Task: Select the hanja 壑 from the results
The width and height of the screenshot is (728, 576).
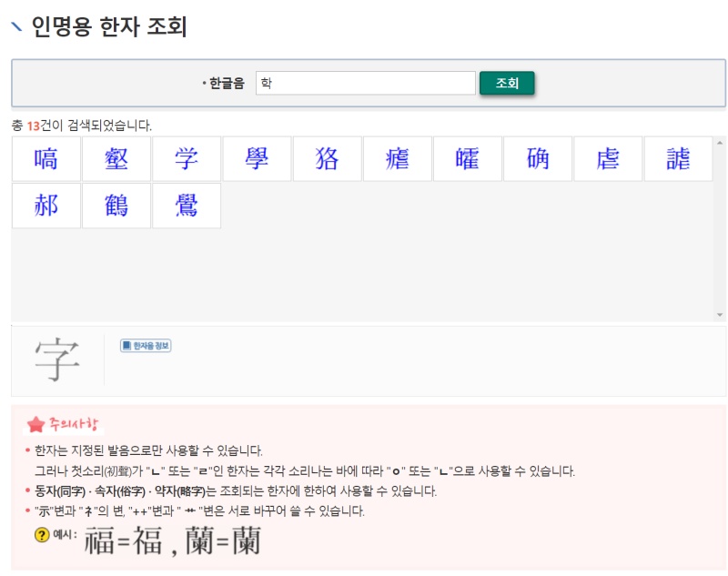Action: click(x=116, y=157)
